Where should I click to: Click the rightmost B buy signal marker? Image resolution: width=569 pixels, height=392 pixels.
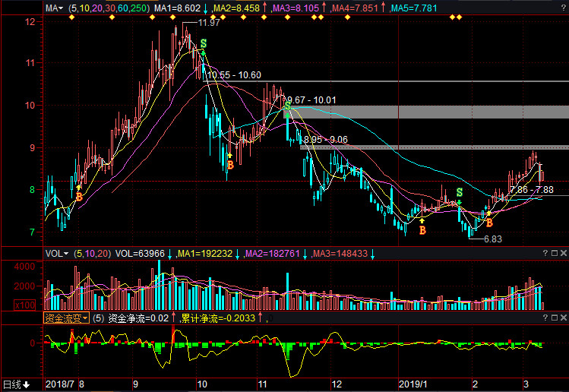pos(489,223)
